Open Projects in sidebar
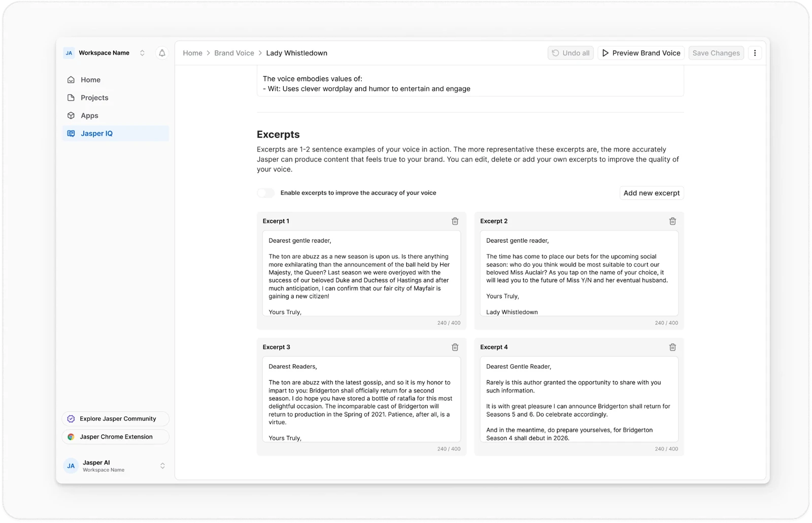 115,97
